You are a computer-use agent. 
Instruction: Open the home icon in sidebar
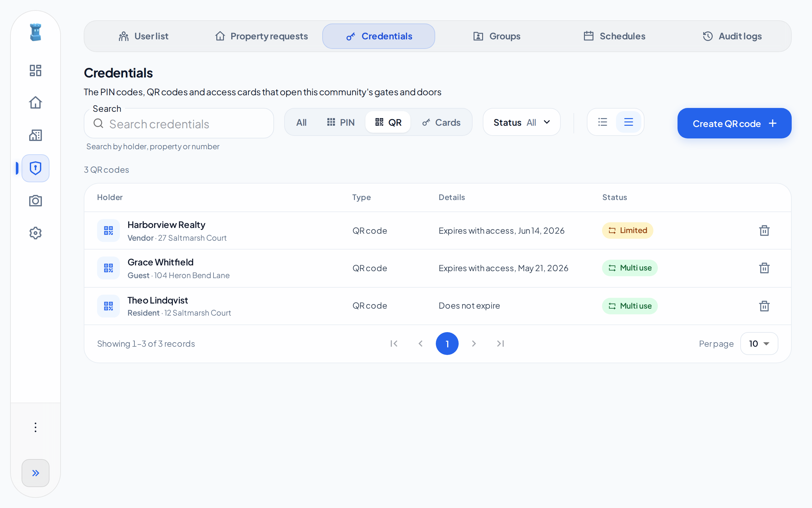pyautogui.click(x=35, y=103)
